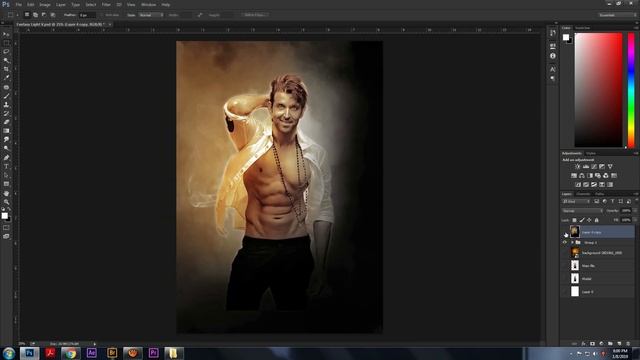Click the Delete layer trash icon

(x=628, y=344)
